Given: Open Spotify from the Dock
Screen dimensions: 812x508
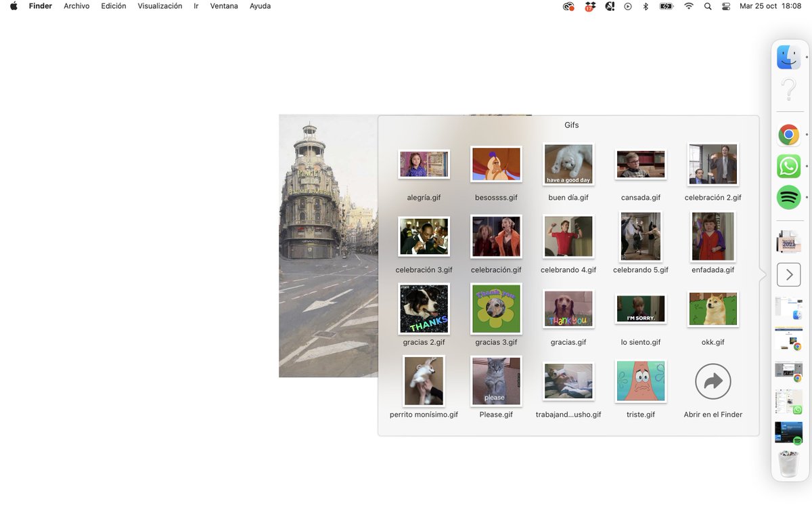Looking at the screenshot, I should pyautogui.click(x=789, y=198).
